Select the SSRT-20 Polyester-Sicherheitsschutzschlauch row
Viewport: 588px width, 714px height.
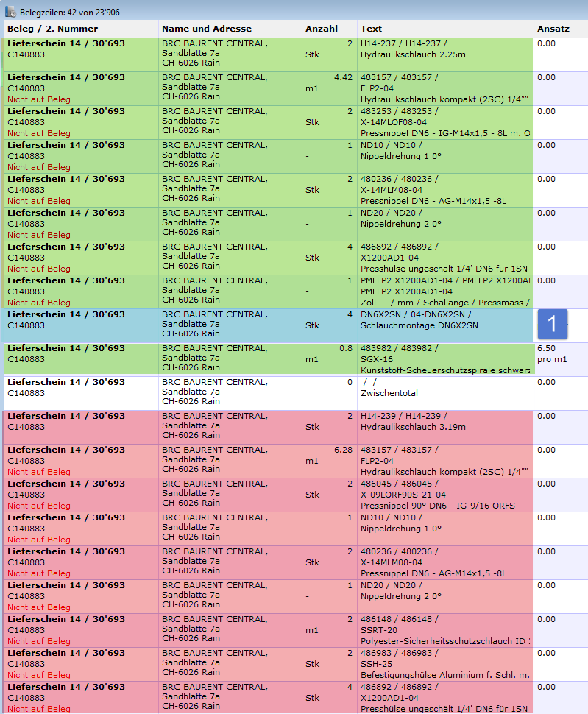[x=444, y=630]
